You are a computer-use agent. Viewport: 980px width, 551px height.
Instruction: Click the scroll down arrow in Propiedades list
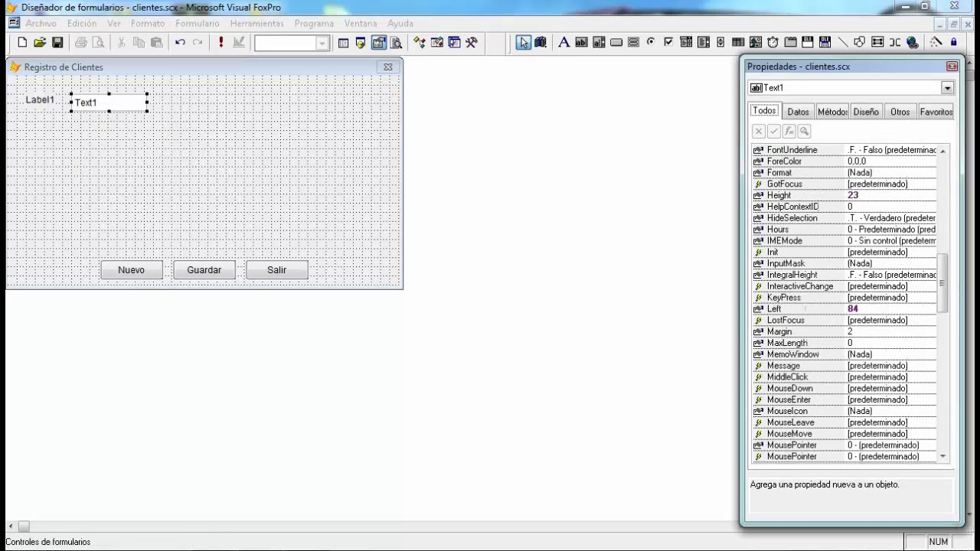pyautogui.click(x=942, y=456)
